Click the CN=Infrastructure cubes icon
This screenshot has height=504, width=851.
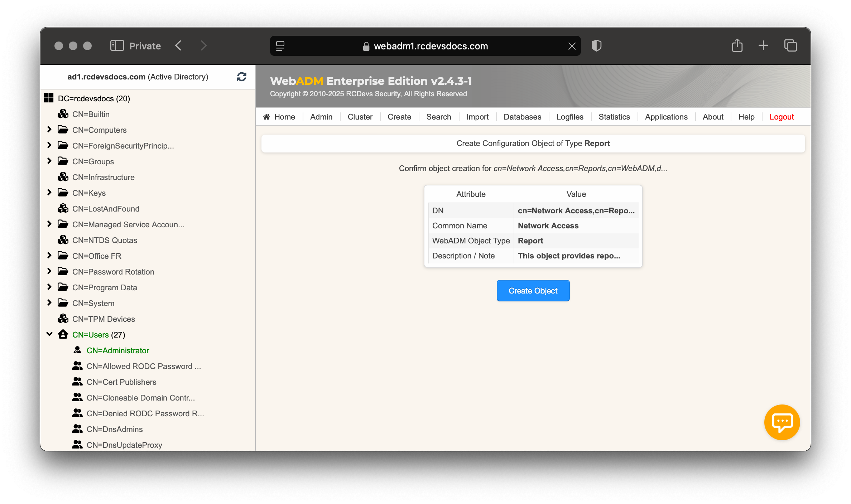pyautogui.click(x=63, y=177)
